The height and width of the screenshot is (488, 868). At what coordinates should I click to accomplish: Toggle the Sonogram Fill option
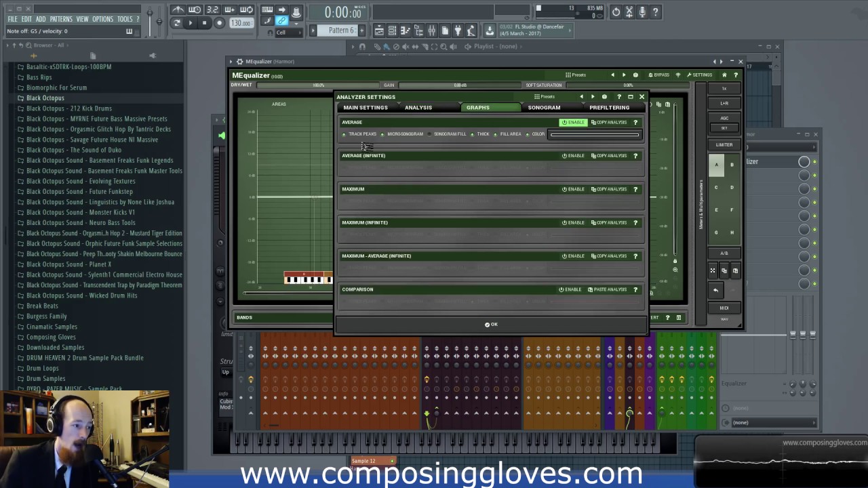[x=448, y=134]
